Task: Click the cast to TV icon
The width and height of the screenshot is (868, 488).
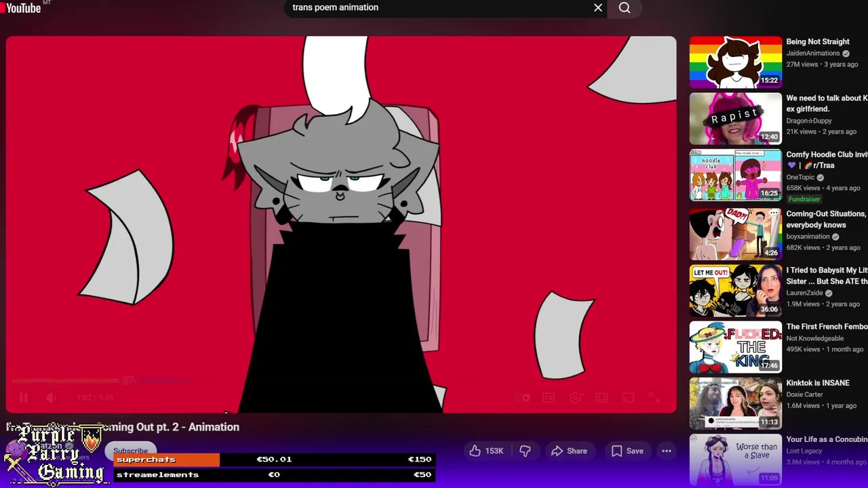Action: [x=628, y=398]
